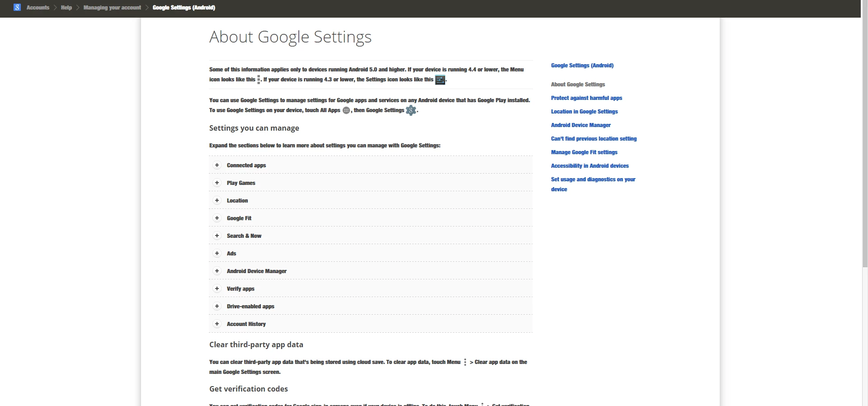Open Protect against harmful apps link
Screen dimensions: 868x406
(x=586, y=98)
